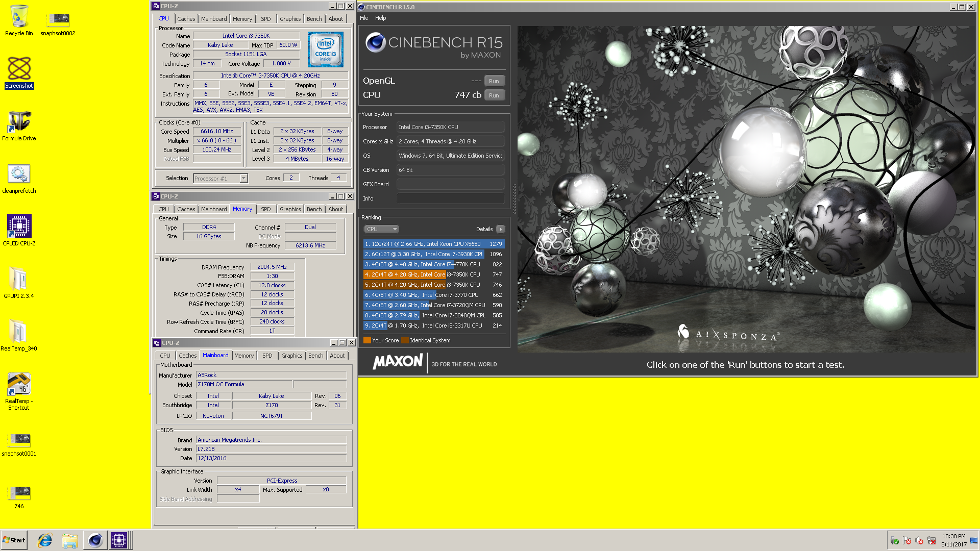Open the 746 desktop image file

pyautogui.click(x=19, y=497)
